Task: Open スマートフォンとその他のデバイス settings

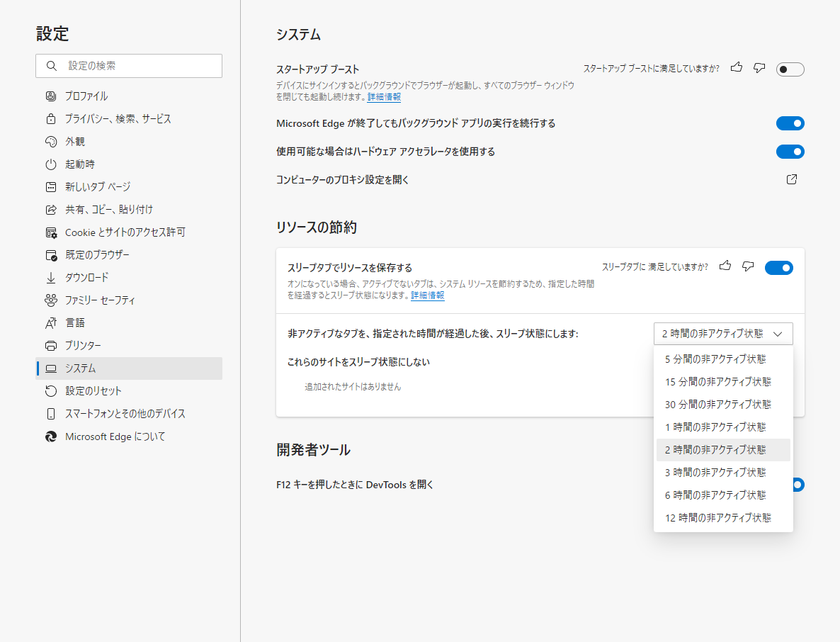Action: click(x=129, y=414)
